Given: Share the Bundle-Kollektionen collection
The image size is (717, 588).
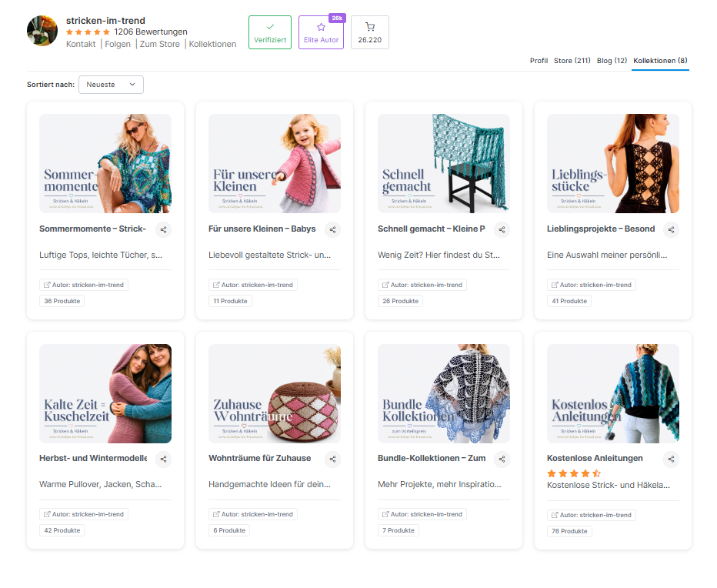Looking at the screenshot, I should coord(502,459).
